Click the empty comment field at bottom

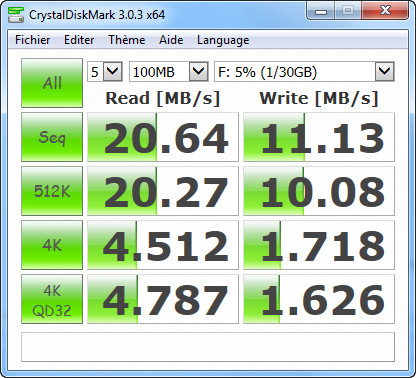tap(208, 347)
